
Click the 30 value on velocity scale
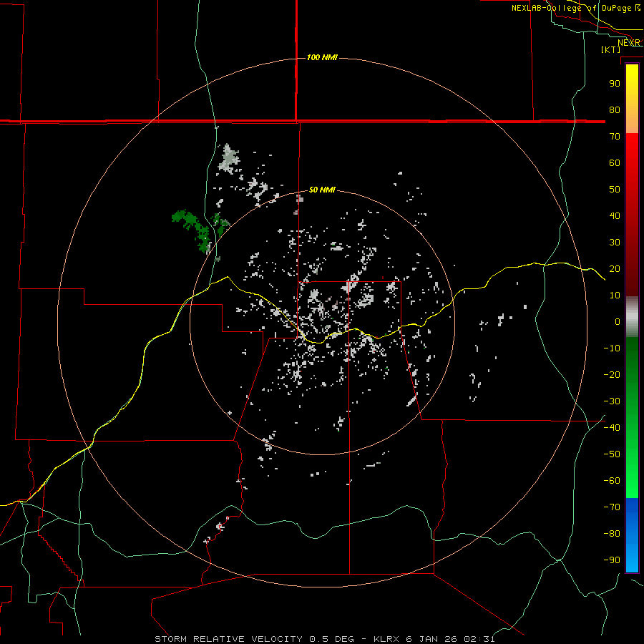pyautogui.click(x=615, y=243)
